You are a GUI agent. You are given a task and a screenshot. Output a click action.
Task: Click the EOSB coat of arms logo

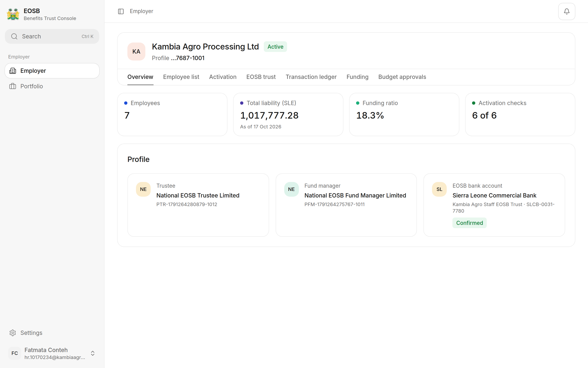pyautogui.click(x=13, y=14)
